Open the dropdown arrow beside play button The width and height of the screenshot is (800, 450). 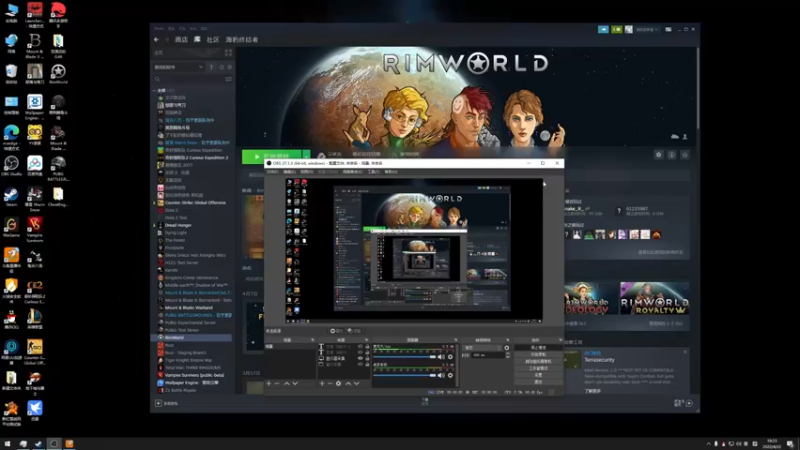pos(306,156)
